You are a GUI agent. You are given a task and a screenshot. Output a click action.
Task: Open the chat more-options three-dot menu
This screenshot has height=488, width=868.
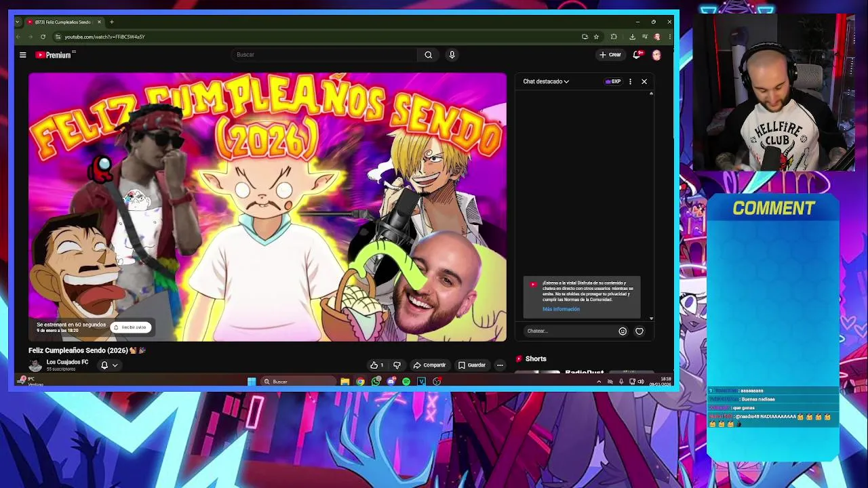point(630,81)
